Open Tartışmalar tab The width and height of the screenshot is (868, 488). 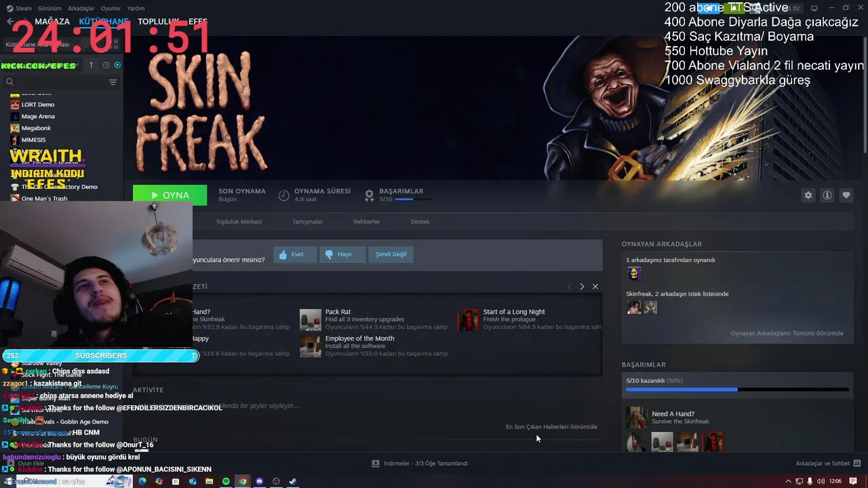[x=307, y=222]
